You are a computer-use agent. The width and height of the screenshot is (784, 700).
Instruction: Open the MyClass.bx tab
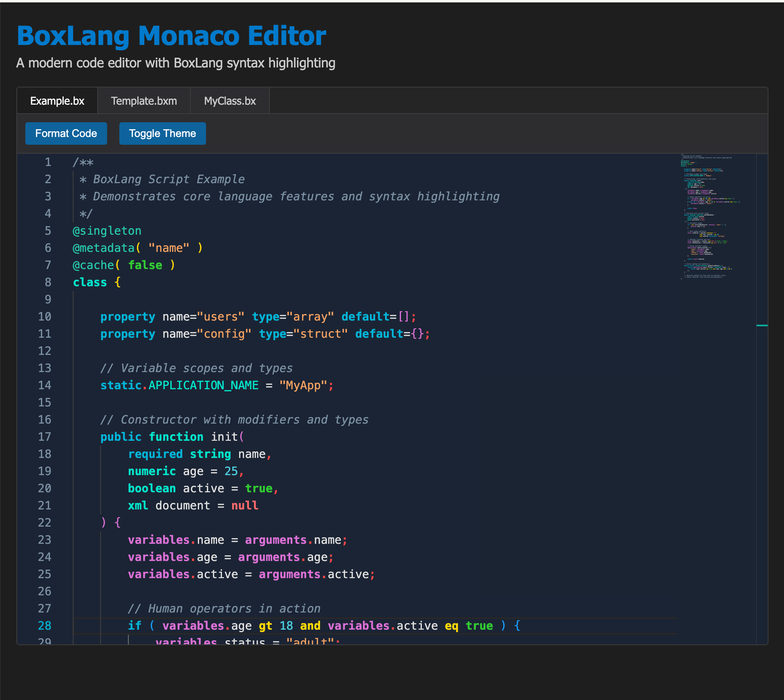tap(230, 101)
